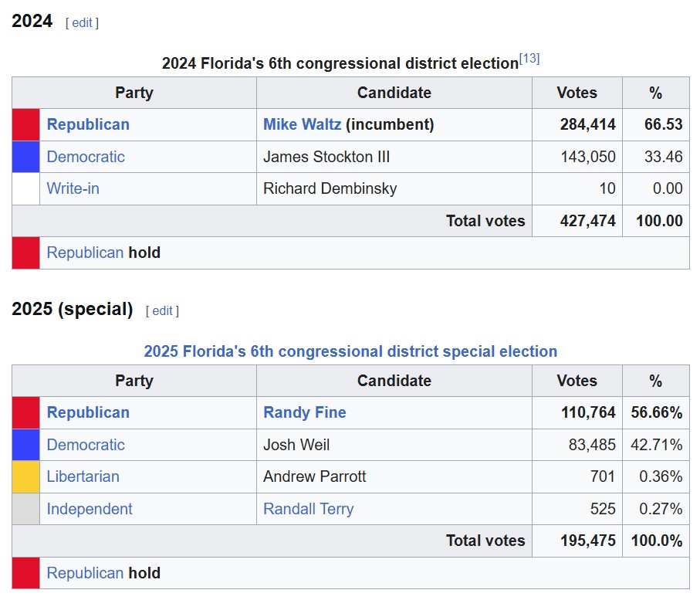Click the Libertarian party link
700x600 pixels.
tap(83, 476)
